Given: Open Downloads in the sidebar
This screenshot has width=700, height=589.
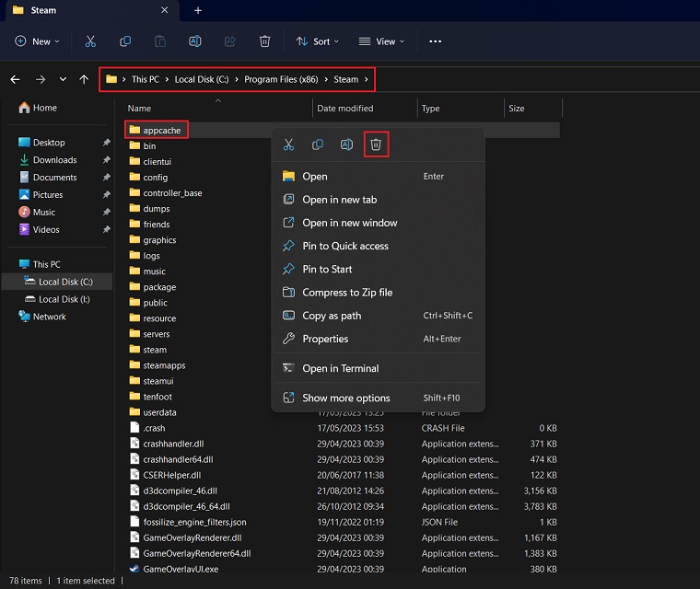Looking at the screenshot, I should pos(54,160).
